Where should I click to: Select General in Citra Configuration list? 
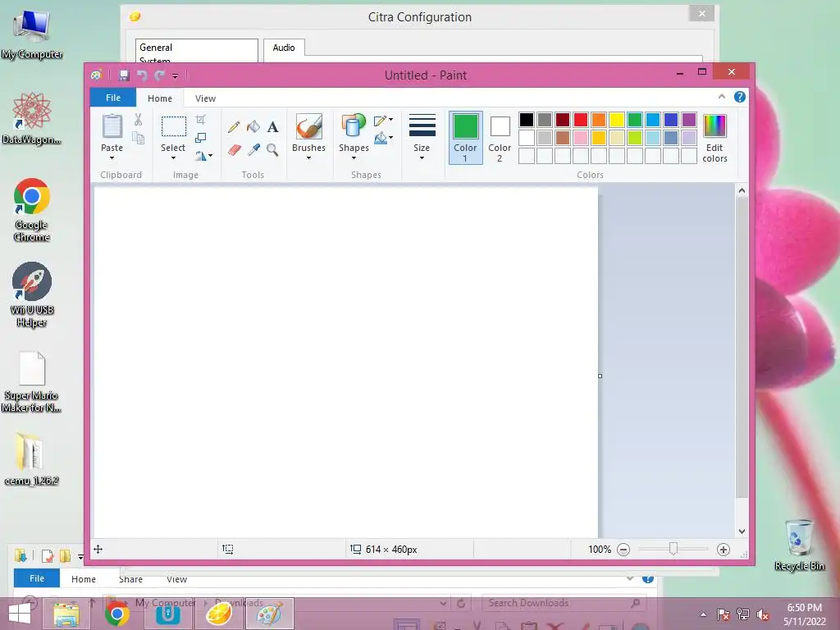[156, 48]
